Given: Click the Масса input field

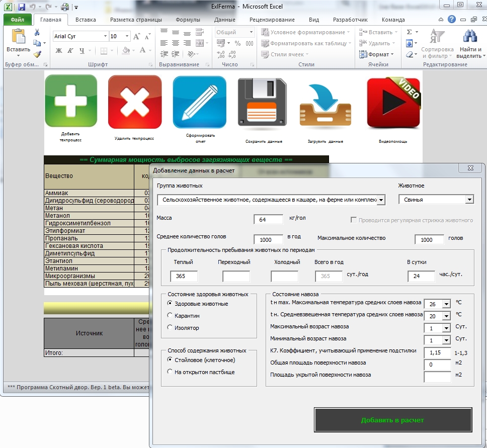Looking at the screenshot, I should [x=268, y=219].
